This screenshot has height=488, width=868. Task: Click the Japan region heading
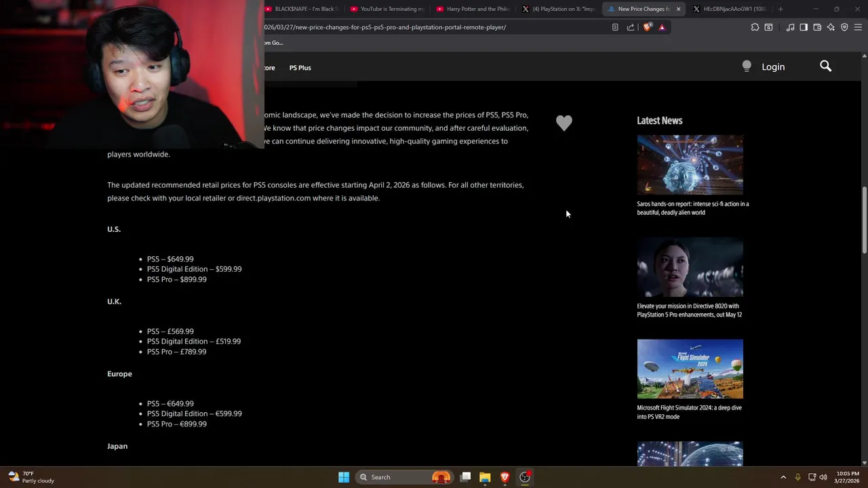click(x=117, y=446)
